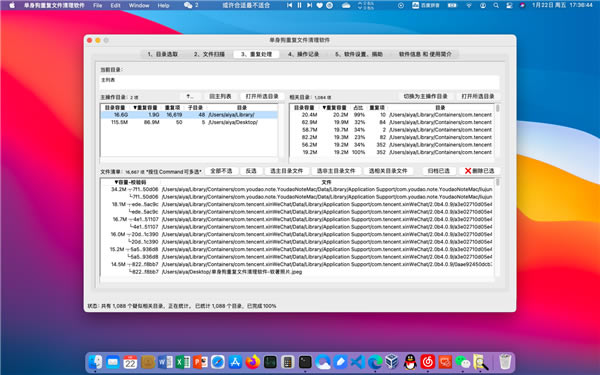Screen dimensions: 600x375
Task: Click the up-directory arrow button
Action: [x=190, y=96]
